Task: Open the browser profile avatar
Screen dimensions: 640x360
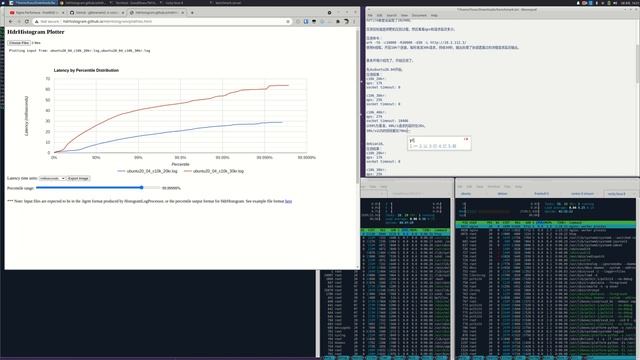Action: (x=346, y=21)
